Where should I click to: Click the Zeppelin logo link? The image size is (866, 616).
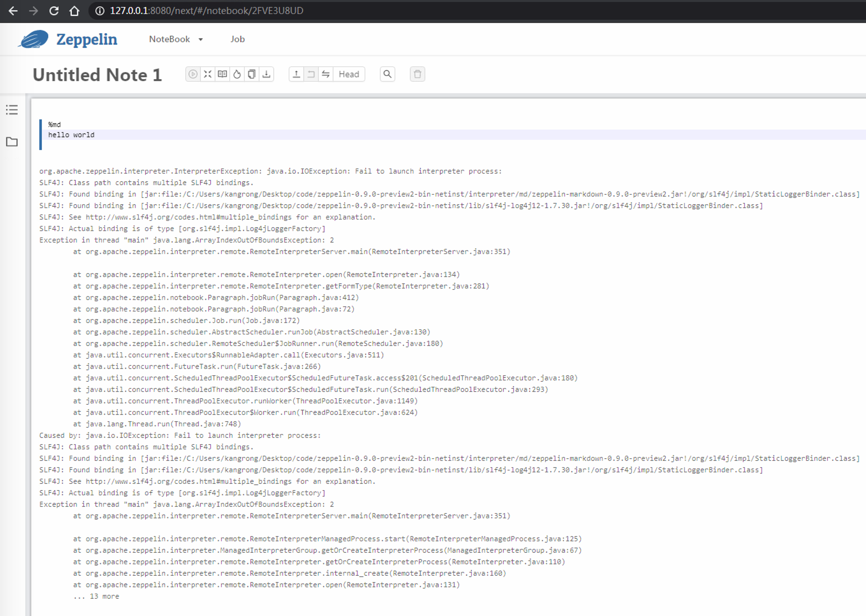tap(68, 39)
